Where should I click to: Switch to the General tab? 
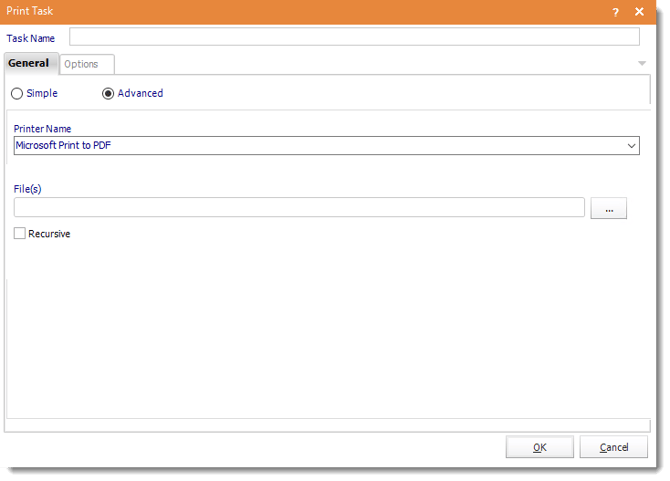coord(29,63)
